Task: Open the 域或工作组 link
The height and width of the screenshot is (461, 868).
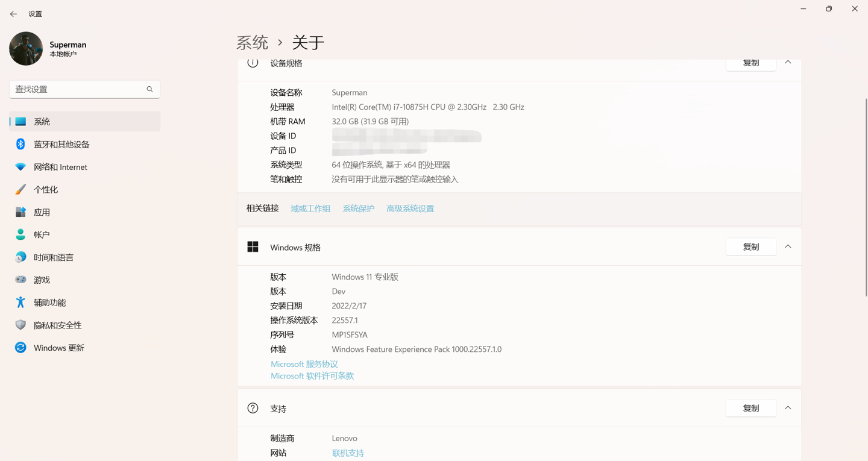Action: click(310, 209)
